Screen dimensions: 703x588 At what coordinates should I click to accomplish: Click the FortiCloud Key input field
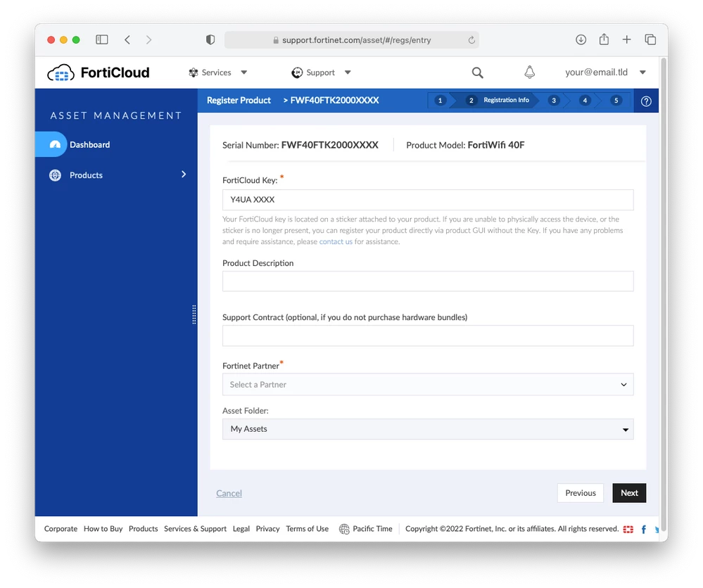[428, 200]
